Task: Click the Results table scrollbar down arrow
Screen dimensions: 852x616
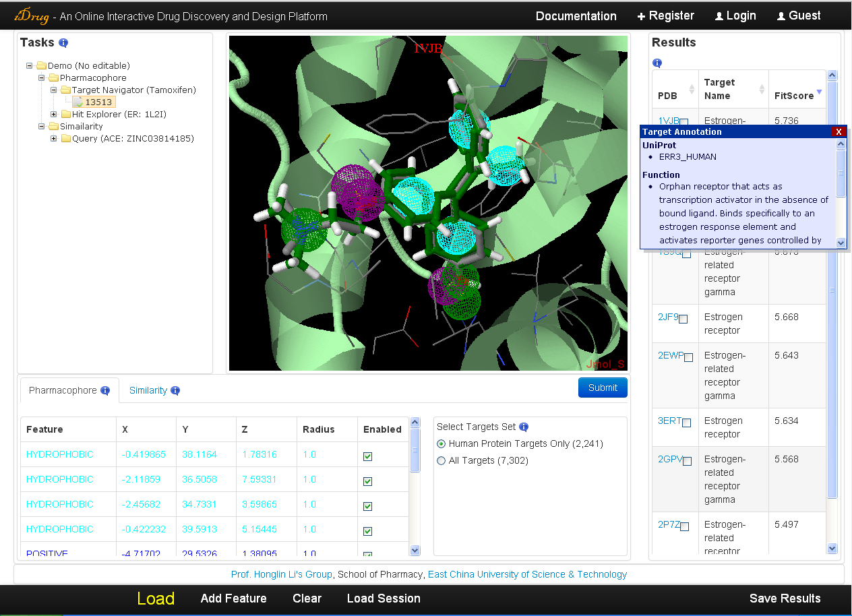Action: 832,549
